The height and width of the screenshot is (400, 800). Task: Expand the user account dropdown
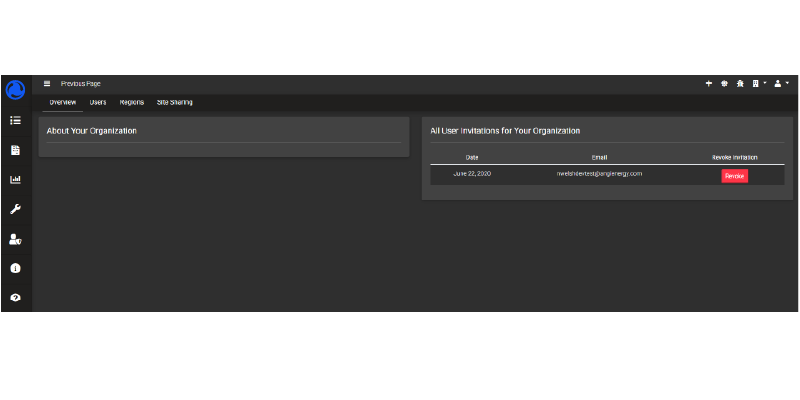pyautogui.click(x=781, y=84)
